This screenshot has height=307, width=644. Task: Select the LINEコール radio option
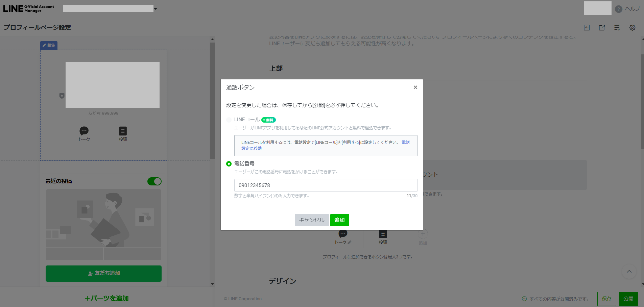click(229, 120)
